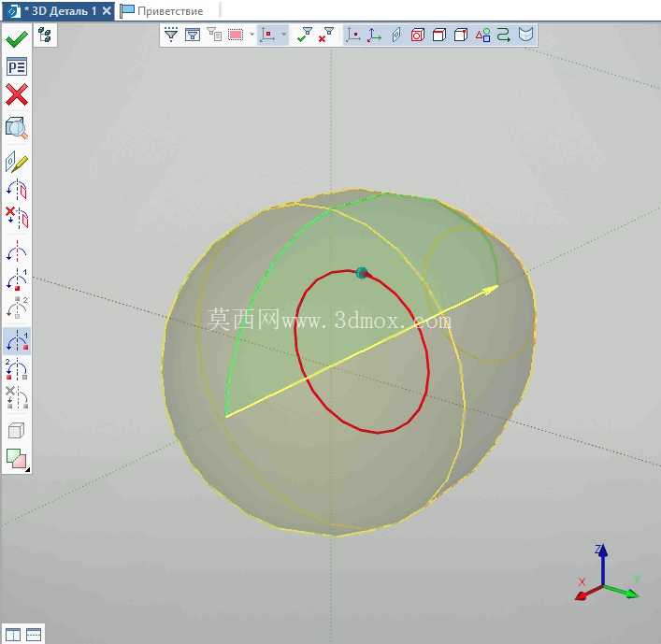Click the cancel angle points icon

pyautogui.click(x=17, y=397)
